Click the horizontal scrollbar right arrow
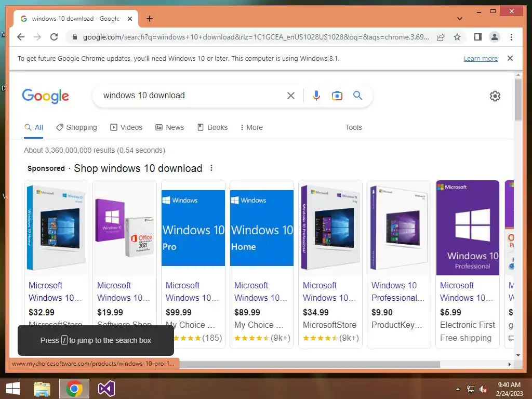 click(510, 364)
